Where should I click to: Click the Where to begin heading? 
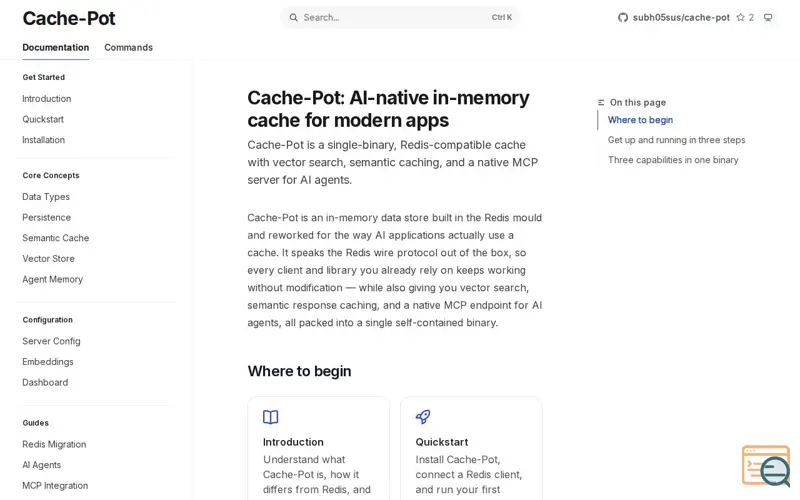[299, 371]
